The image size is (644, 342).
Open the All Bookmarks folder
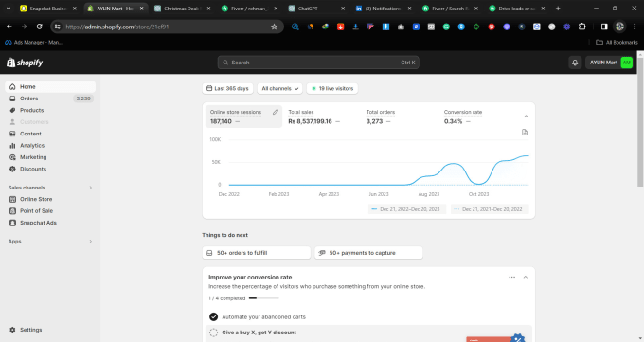click(x=617, y=42)
